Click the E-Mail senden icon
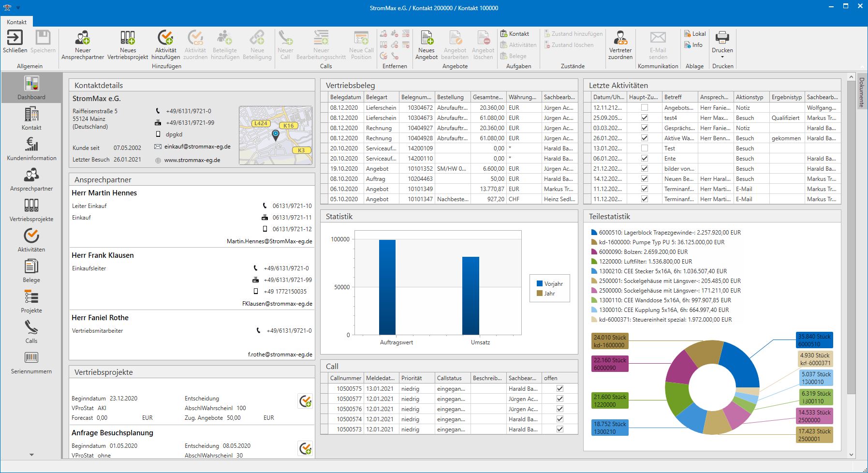The image size is (868, 473). click(x=657, y=45)
